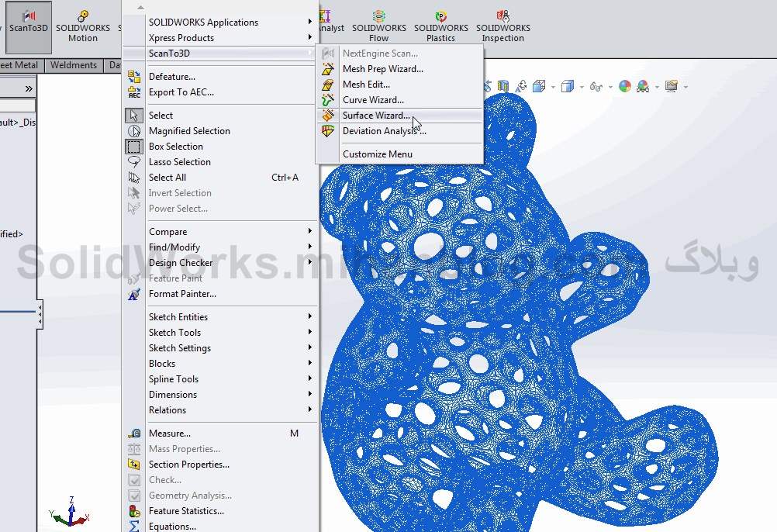Image resolution: width=777 pixels, height=532 pixels.
Task: Switch to the Weldments tab
Action: [x=74, y=65]
